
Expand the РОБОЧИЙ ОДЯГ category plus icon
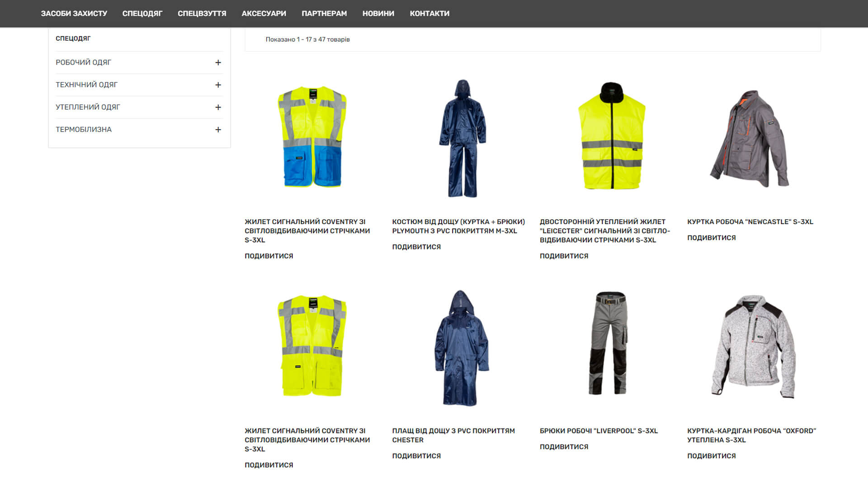coord(218,62)
